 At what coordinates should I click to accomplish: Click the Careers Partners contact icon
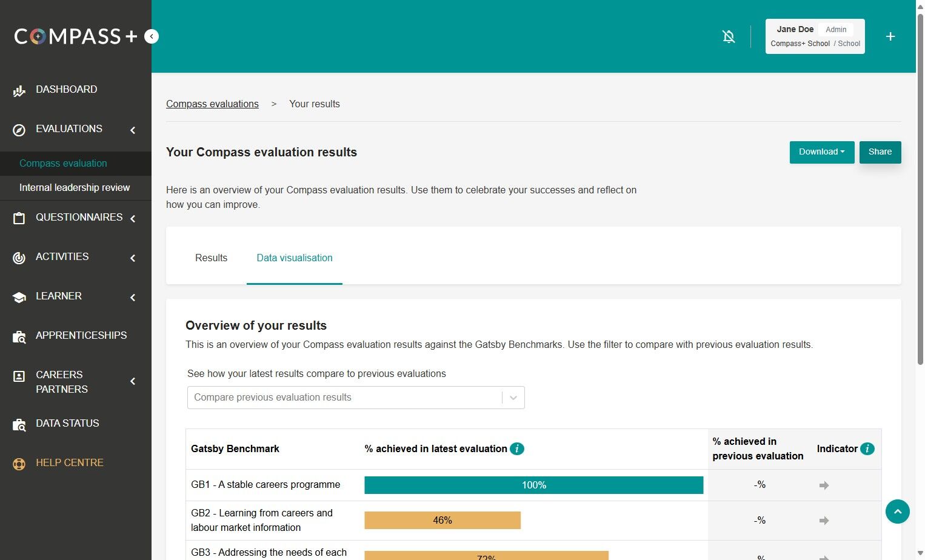[x=19, y=376]
